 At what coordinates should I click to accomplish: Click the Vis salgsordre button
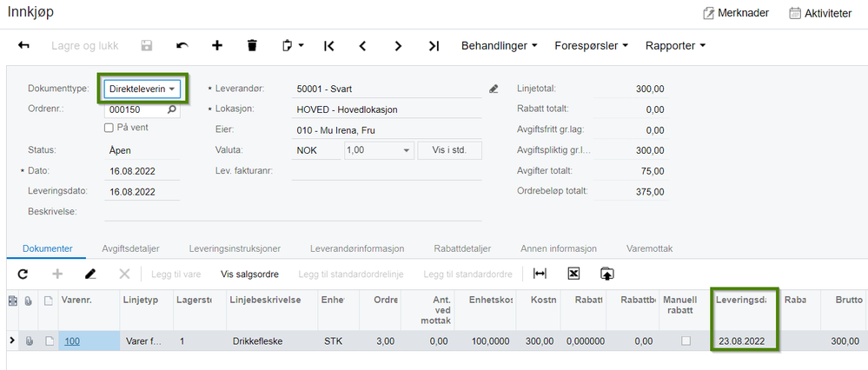(249, 274)
